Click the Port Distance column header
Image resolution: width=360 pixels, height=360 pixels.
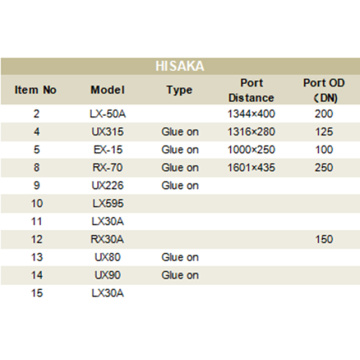(x=252, y=90)
